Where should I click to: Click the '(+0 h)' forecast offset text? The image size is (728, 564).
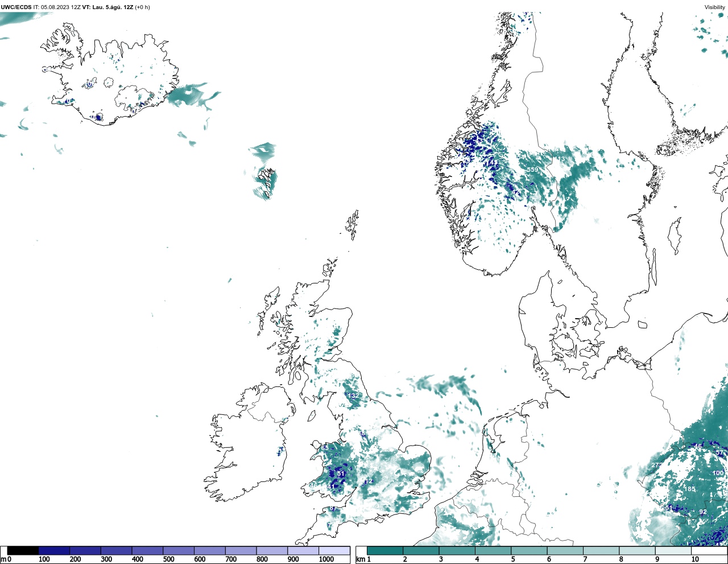[x=142, y=7]
